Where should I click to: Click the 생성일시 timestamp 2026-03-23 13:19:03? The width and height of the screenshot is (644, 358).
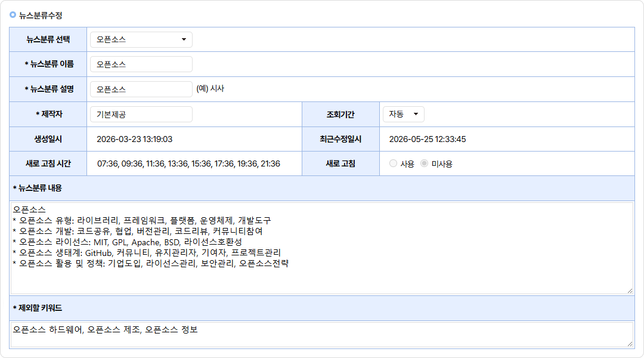[x=134, y=140]
